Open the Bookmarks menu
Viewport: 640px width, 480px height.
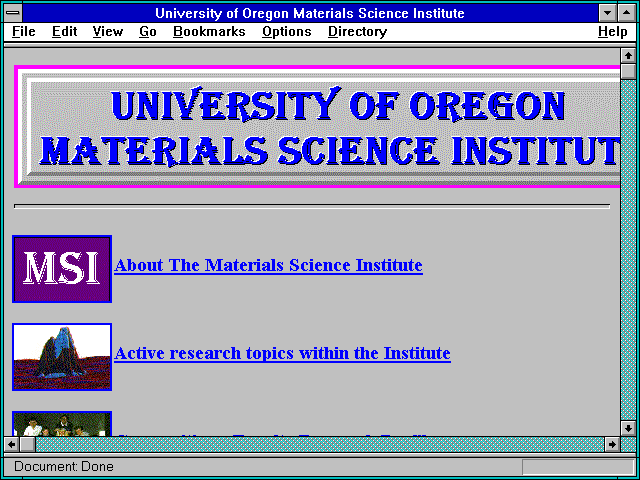(x=209, y=31)
